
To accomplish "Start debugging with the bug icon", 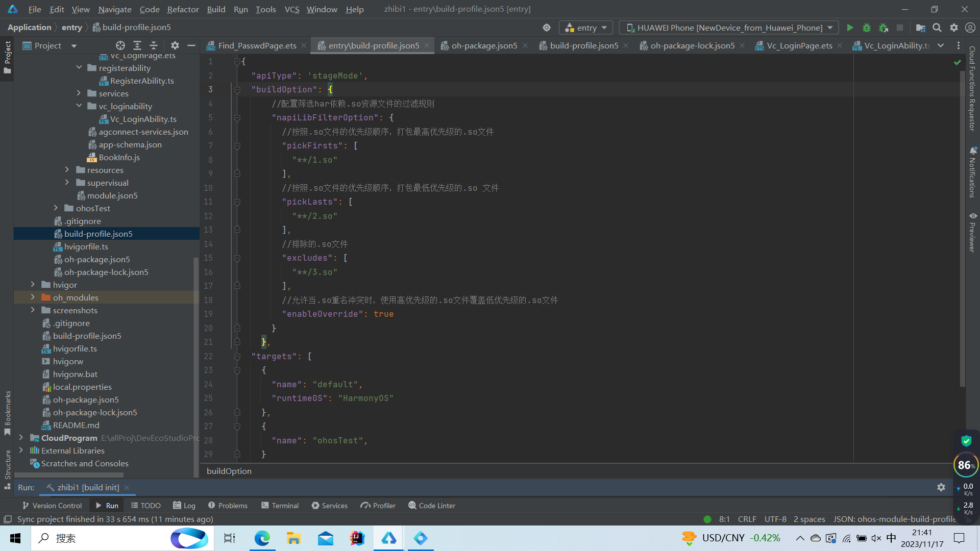I will (x=867, y=28).
